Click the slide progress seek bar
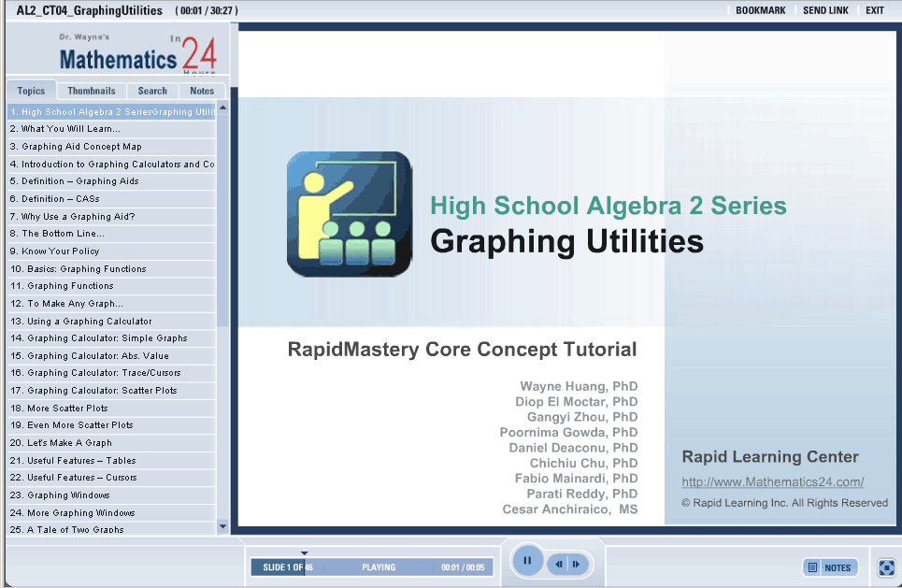The width and height of the screenshot is (902, 588). point(371,567)
